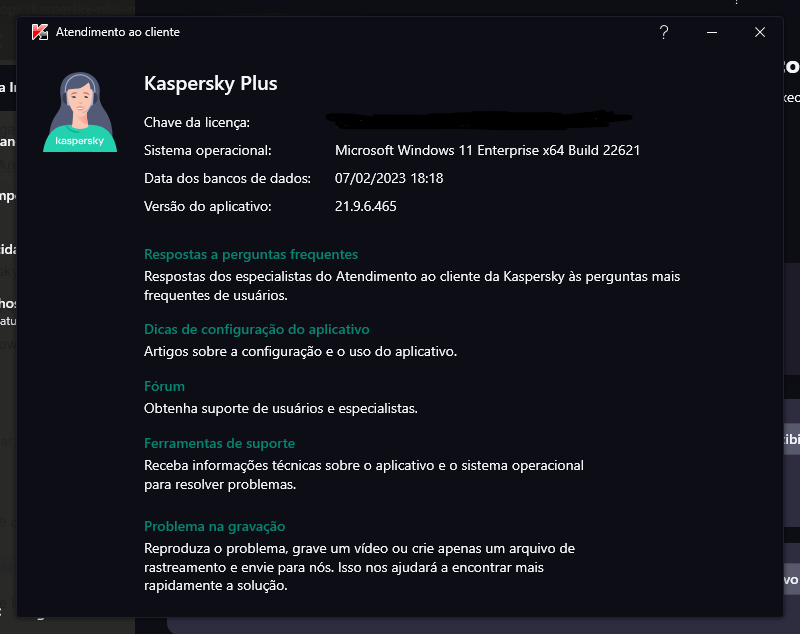Go to the Fórum link
The image size is (800, 634).
[164, 386]
